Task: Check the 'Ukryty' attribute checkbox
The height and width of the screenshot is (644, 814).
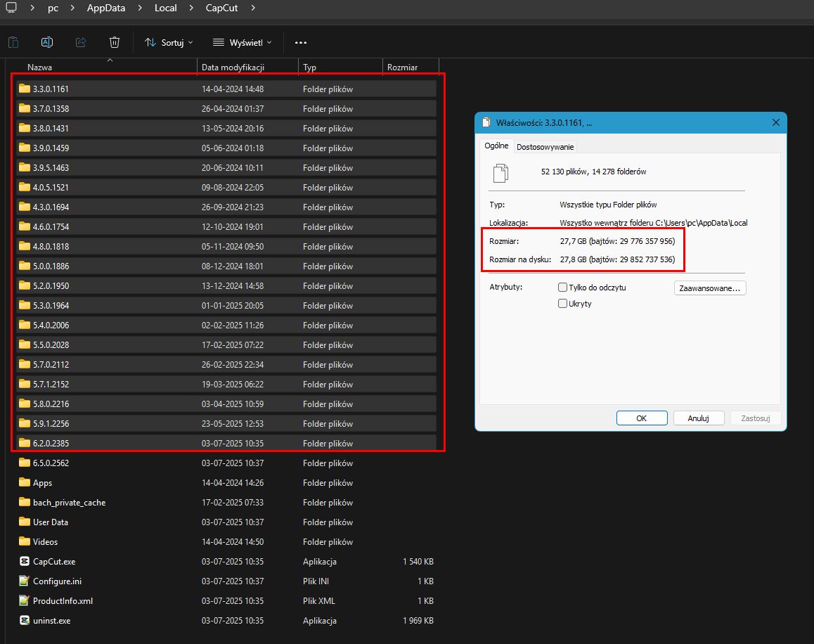Action: pyautogui.click(x=562, y=304)
